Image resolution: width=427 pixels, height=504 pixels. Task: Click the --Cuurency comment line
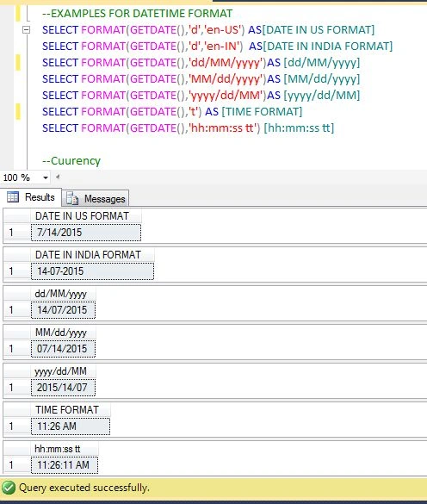click(71, 161)
